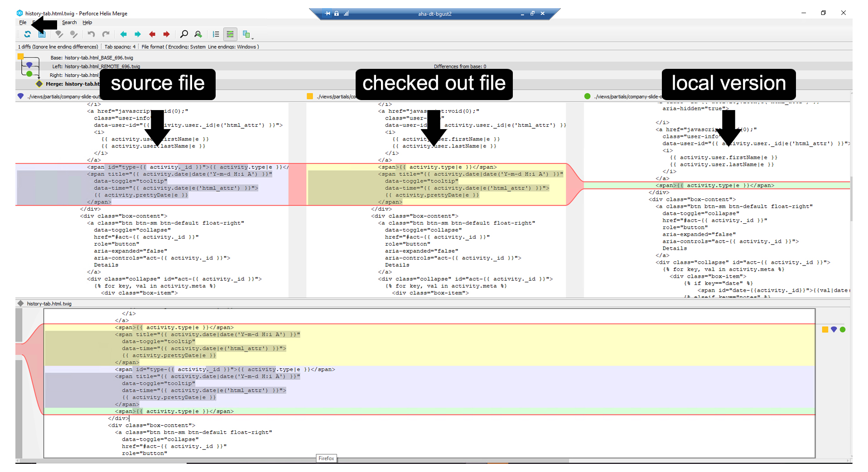Select the find-next magnifier icon
This screenshot has height=472, width=868.
click(198, 34)
